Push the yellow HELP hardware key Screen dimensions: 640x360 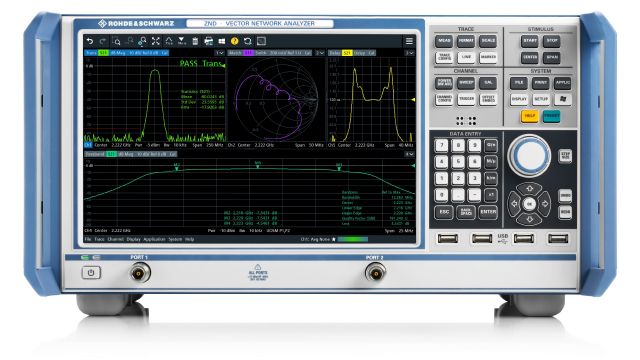pos(530,116)
